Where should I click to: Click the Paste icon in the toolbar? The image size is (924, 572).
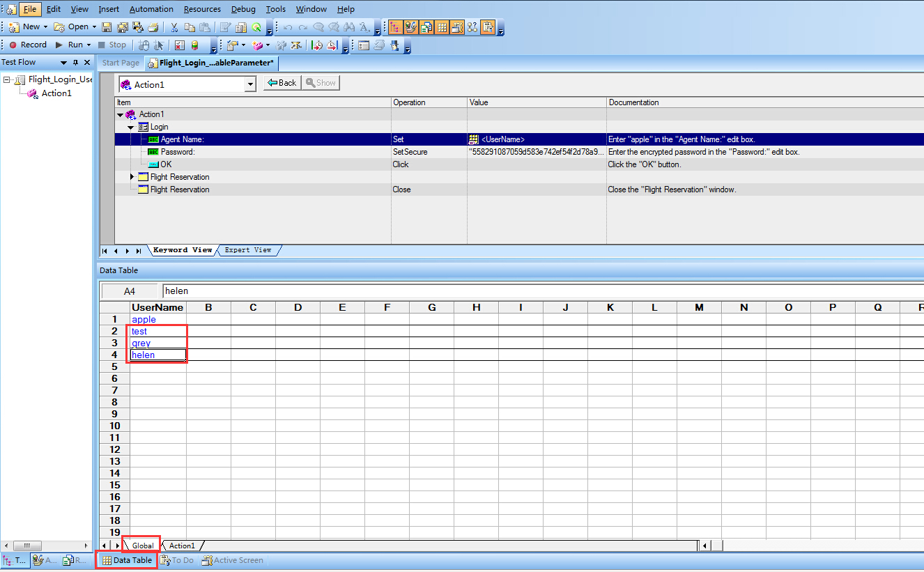coord(205,27)
